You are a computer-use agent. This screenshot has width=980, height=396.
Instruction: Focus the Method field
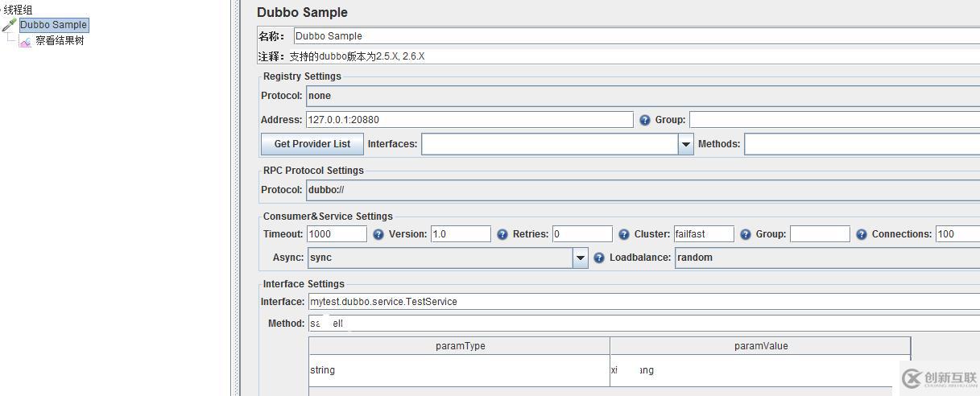pos(644,324)
